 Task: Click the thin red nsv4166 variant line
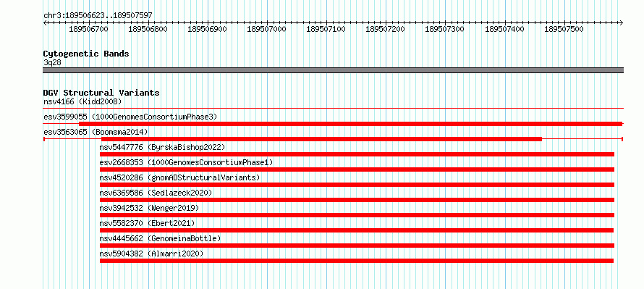333,108
